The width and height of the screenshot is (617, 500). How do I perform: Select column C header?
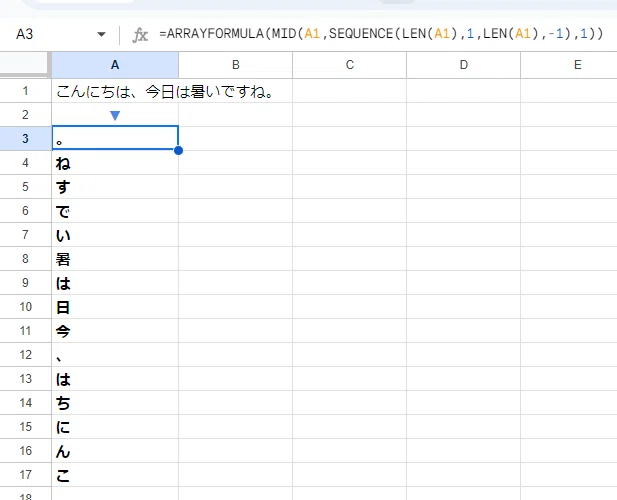(349, 65)
